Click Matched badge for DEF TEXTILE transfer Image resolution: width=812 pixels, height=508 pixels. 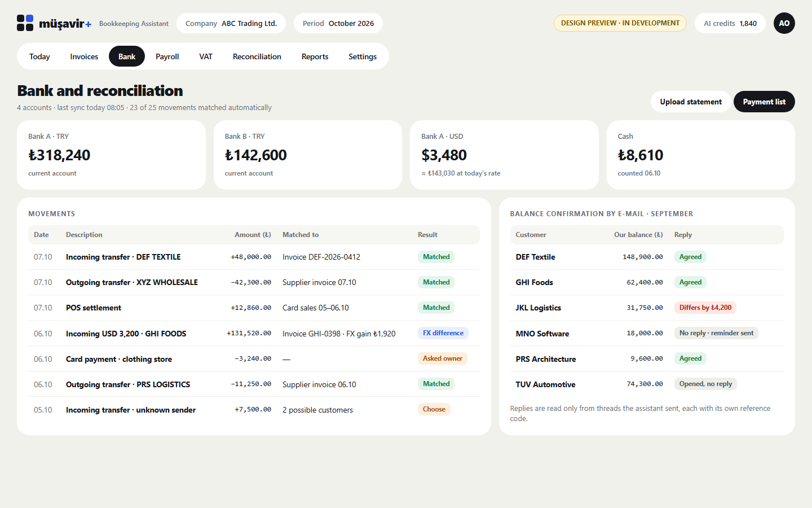click(x=436, y=257)
